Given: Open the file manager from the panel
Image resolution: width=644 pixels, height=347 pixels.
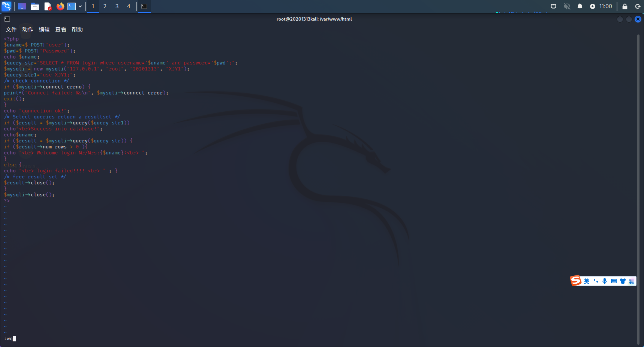Looking at the screenshot, I should pos(35,6).
